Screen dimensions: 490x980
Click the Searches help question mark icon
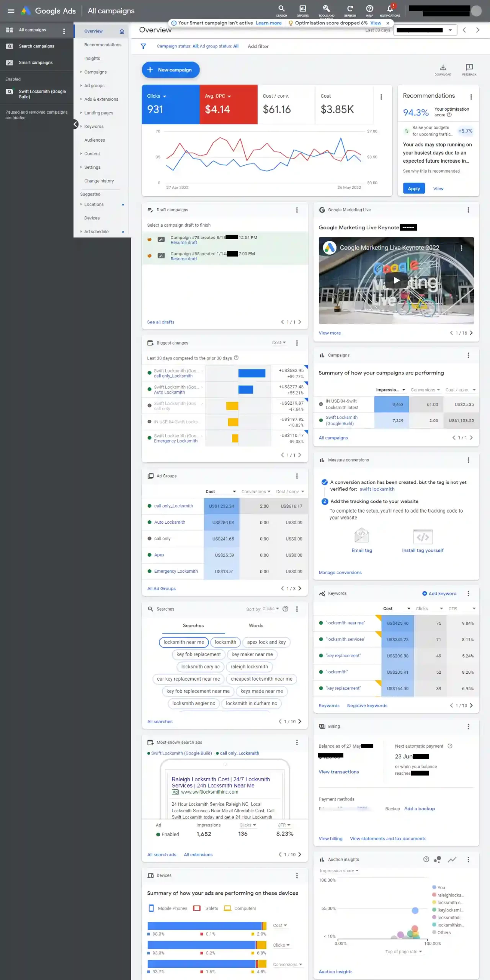[x=285, y=609]
